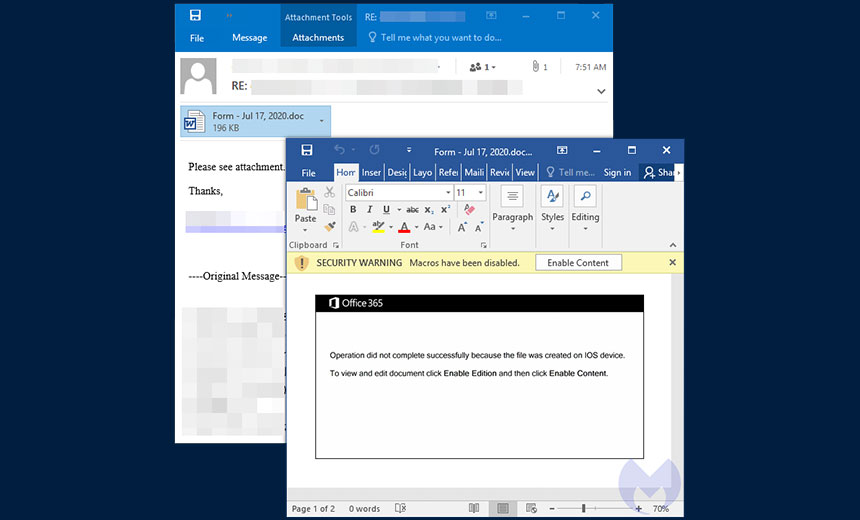Switch to the Layout tab
Viewport: 860px width, 520px height.
point(422,172)
